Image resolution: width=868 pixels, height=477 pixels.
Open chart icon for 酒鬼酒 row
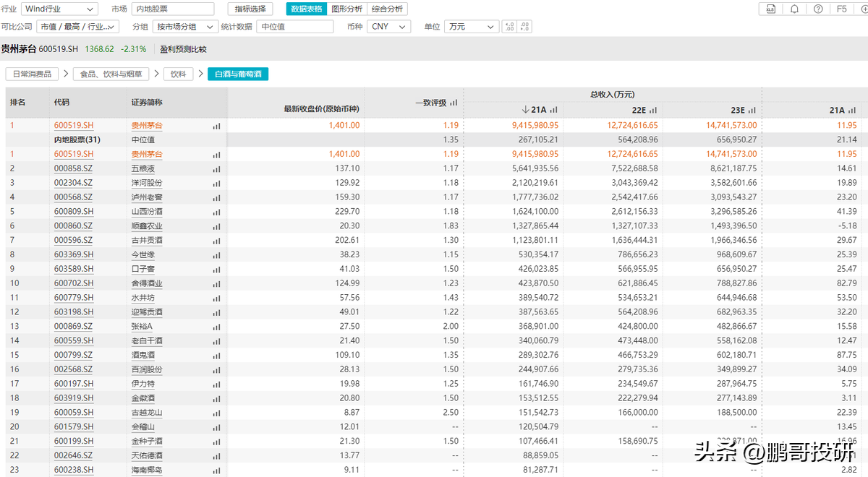tap(216, 356)
